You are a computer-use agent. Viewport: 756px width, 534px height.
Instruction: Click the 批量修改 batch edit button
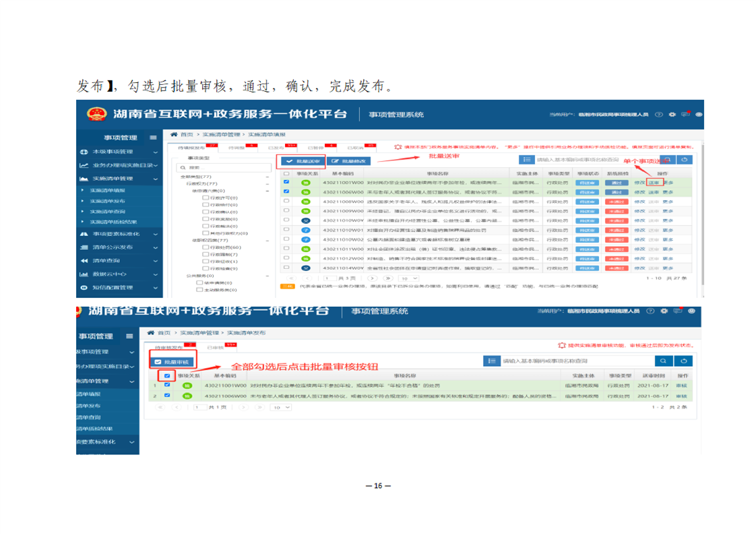point(349,161)
